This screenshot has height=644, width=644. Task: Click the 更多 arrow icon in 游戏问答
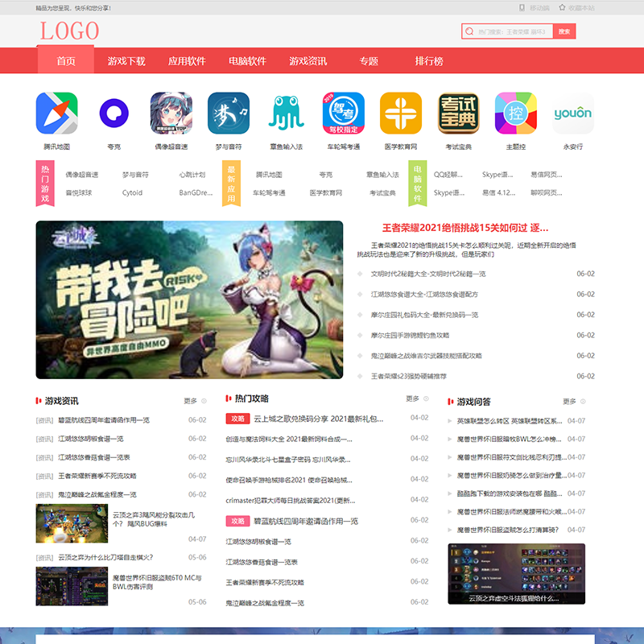583,401
